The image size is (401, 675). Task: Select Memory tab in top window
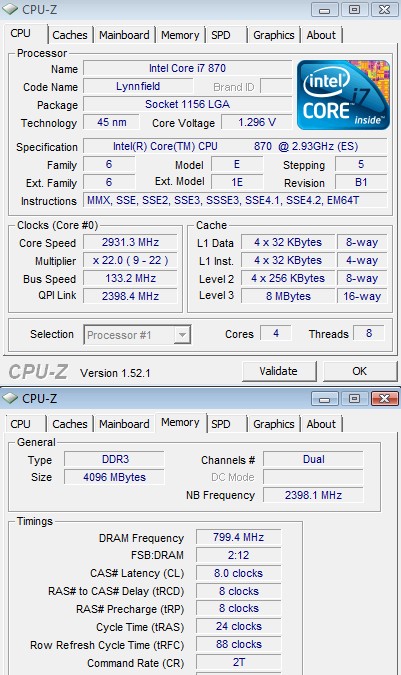click(180, 35)
